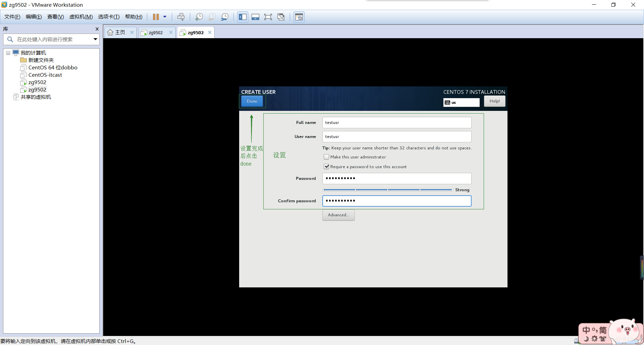Select 共享的虚拟机 in the library
Viewport: 644px width, 345px height.
point(36,97)
